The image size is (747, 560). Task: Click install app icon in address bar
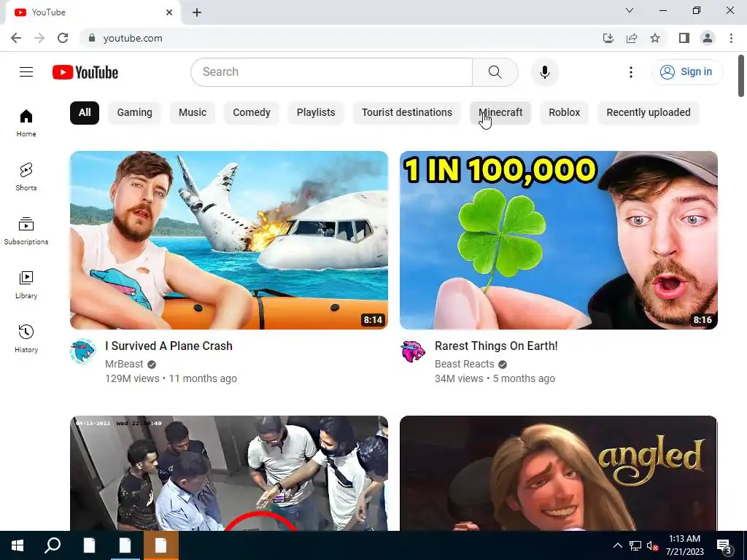click(608, 38)
